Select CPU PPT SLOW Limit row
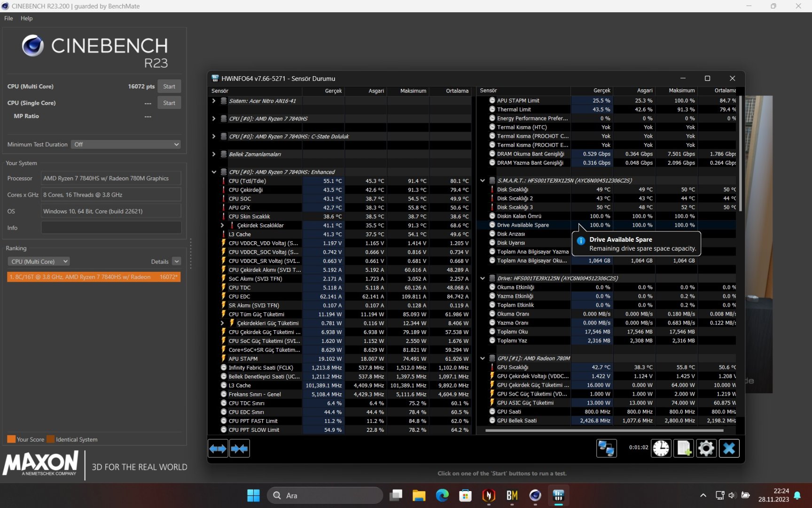Image resolution: width=812 pixels, height=508 pixels. click(340, 430)
